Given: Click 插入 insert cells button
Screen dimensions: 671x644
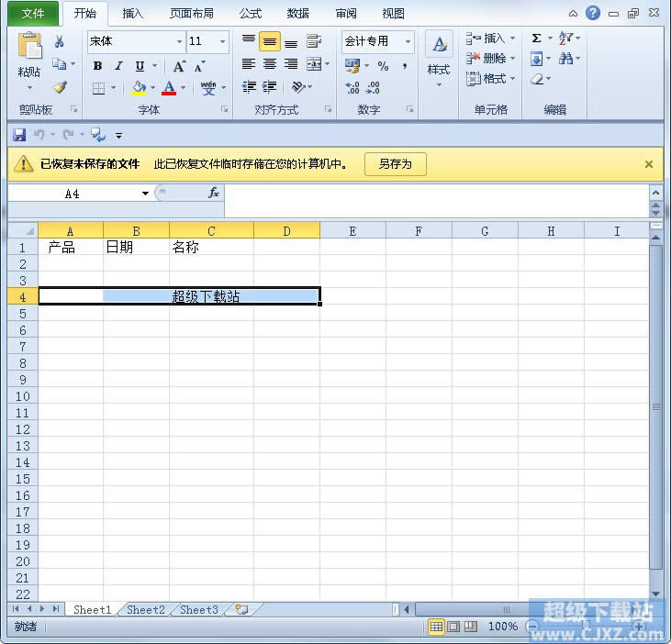Looking at the screenshot, I should pos(490,39).
